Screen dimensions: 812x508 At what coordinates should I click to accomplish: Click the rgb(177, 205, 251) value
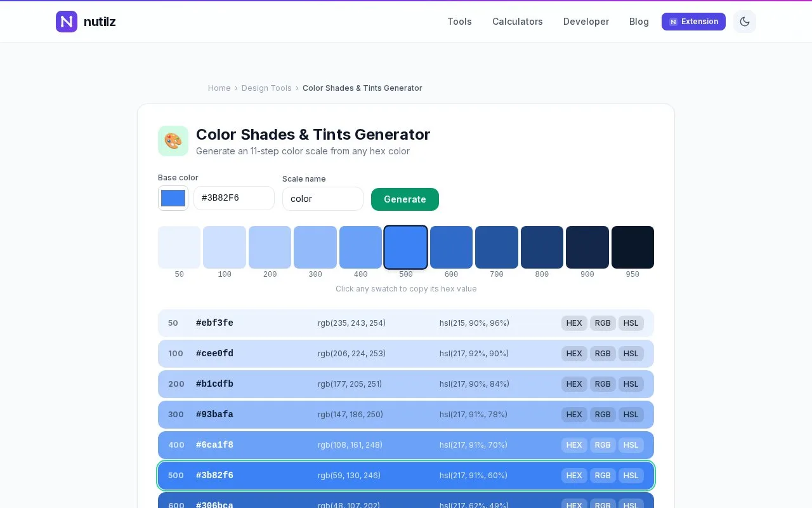coord(350,384)
